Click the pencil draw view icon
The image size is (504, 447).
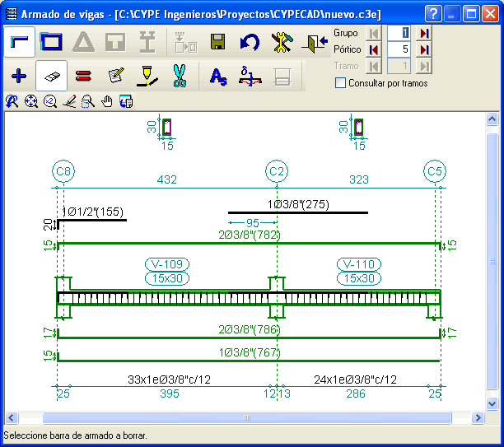[x=69, y=101]
